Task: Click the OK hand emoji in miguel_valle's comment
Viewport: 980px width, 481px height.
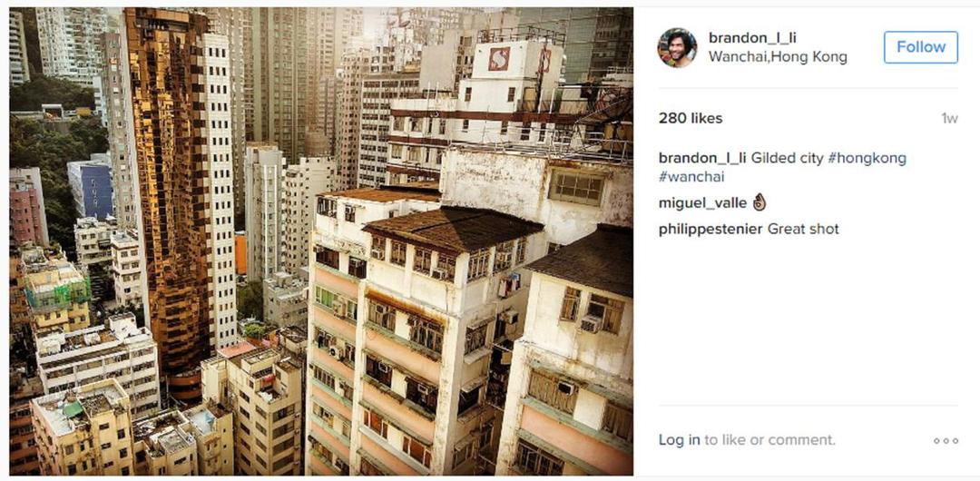Action: click(x=759, y=202)
